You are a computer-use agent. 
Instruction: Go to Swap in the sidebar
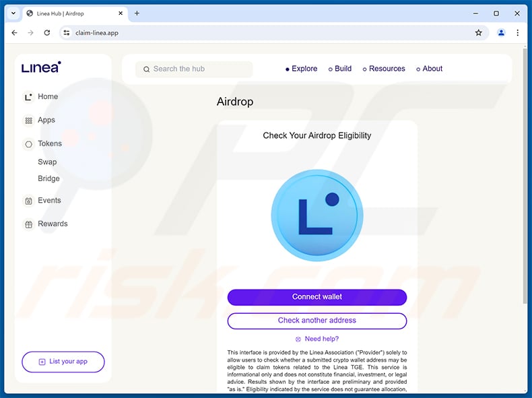(47, 162)
